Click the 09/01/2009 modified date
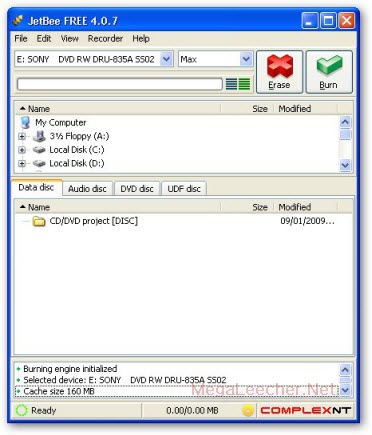The height and width of the screenshot is (435, 372). (x=307, y=221)
